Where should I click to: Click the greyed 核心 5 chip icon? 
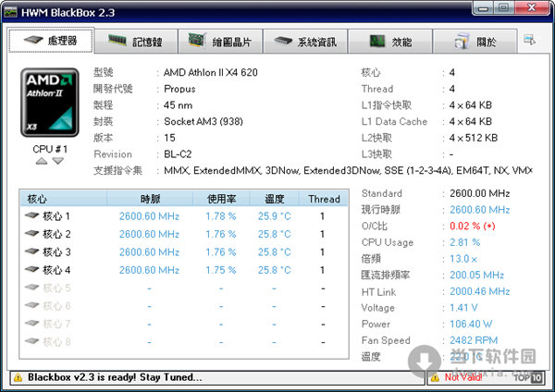pyautogui.click(x=31, y=288)
